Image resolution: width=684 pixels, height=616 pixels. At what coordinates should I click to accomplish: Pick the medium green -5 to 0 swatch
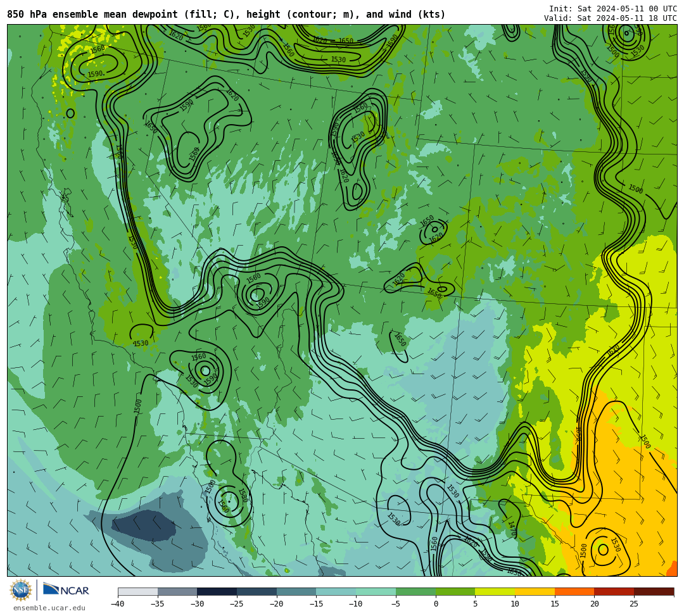click(x=415, y=591)
